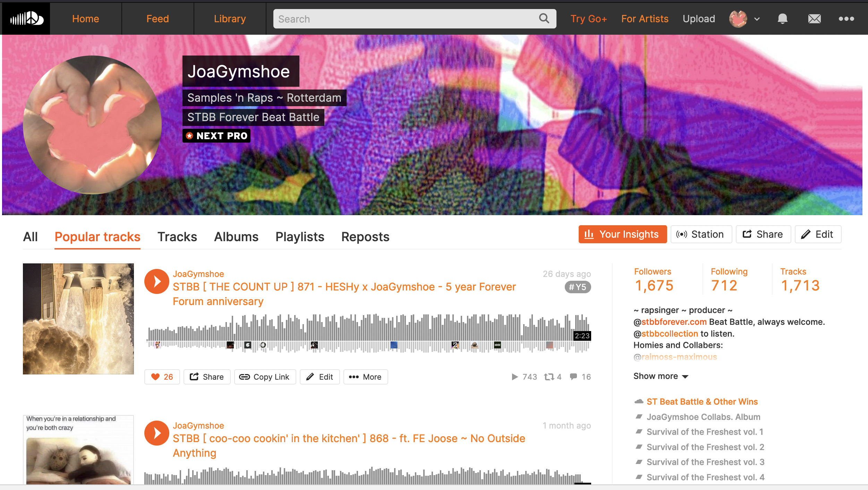868x490 pixels.
Task: Seek within the first track waveform
Action: click(369, 333)
